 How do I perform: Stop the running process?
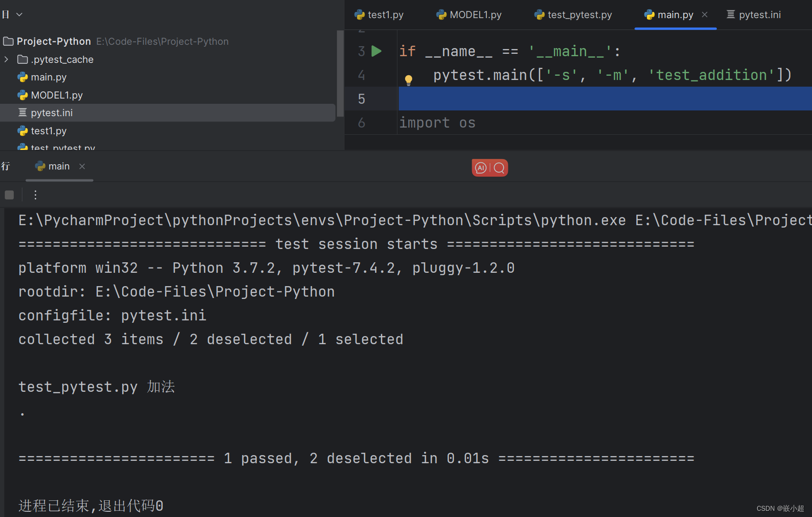click(x=9, y=195)
